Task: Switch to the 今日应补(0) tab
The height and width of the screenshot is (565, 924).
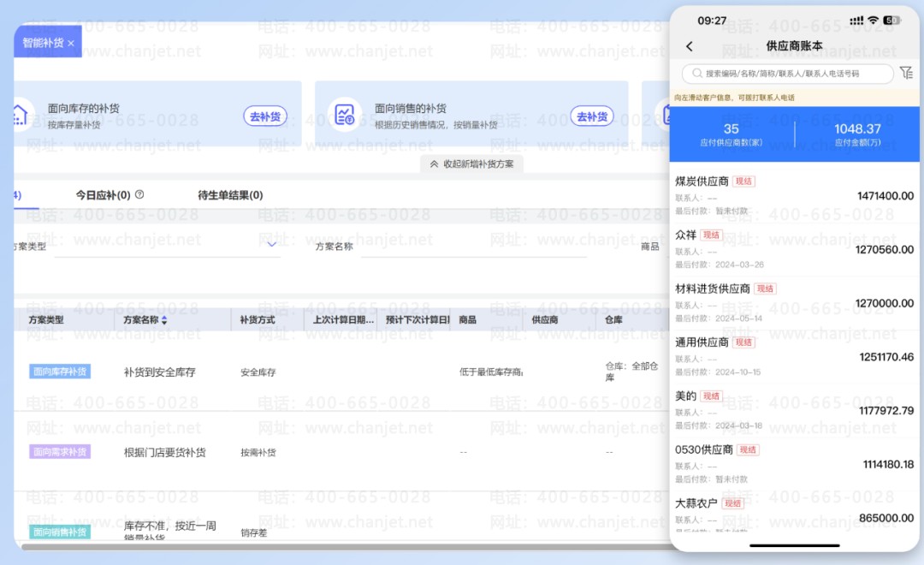Action: point(103,195)
